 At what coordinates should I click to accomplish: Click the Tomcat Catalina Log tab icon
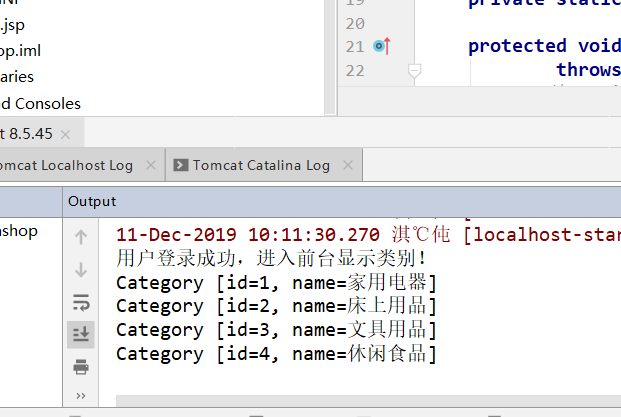(181, 165)
